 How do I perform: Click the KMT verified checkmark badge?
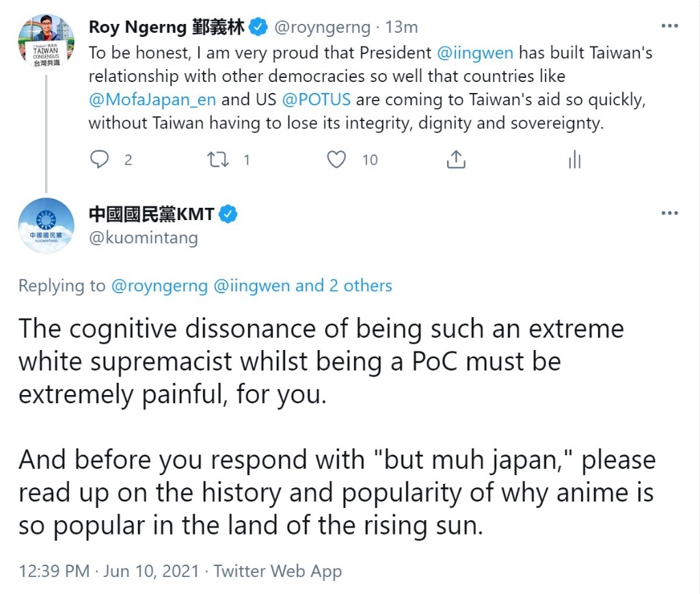228,214
